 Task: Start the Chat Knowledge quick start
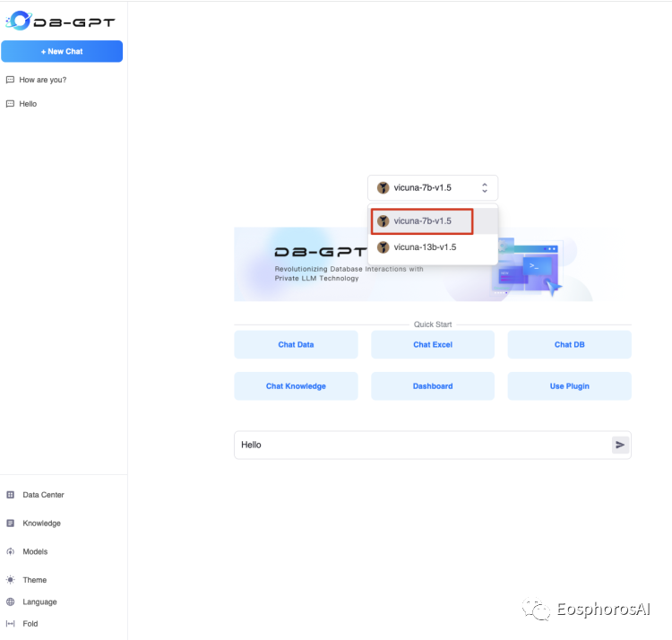[x=296, y=386]
